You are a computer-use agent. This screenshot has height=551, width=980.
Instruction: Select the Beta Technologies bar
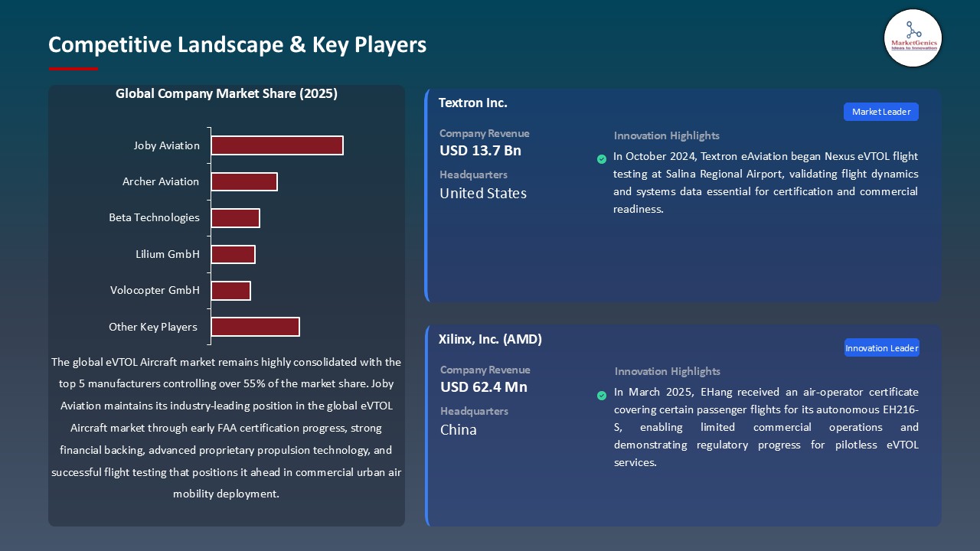pyautogui.click(x=235, y=218)
